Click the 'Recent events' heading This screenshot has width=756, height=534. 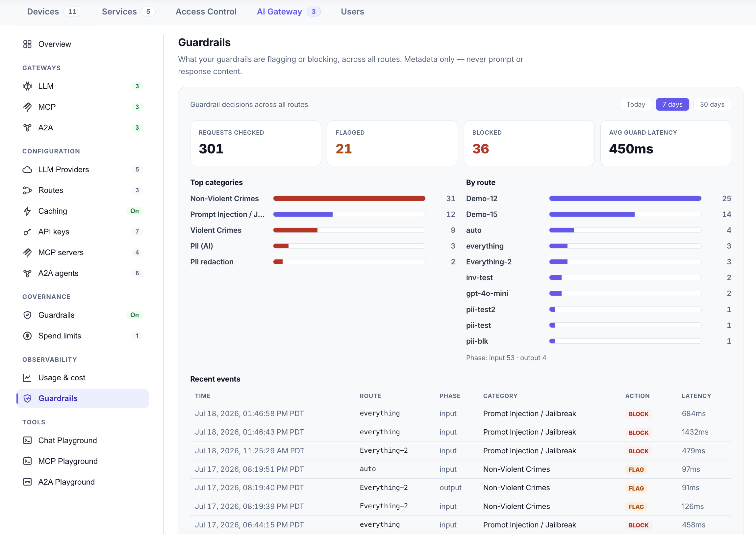click(215, 379)
